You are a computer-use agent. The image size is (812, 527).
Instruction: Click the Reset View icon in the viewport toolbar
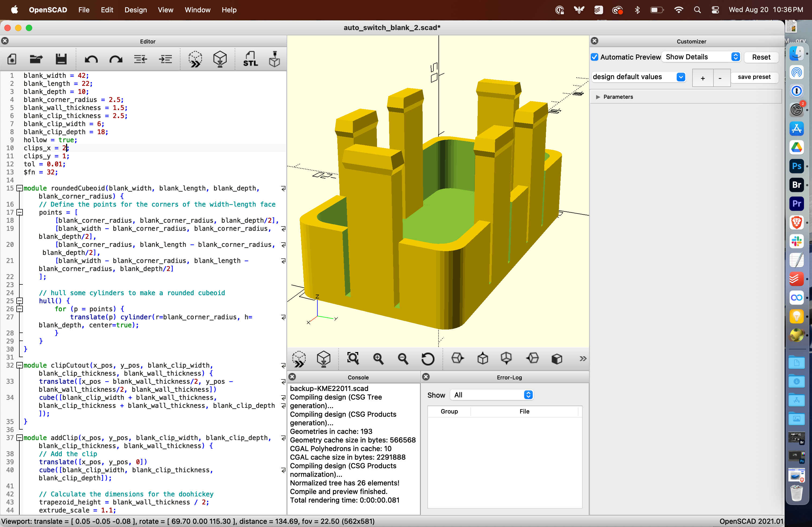(428, 358)
